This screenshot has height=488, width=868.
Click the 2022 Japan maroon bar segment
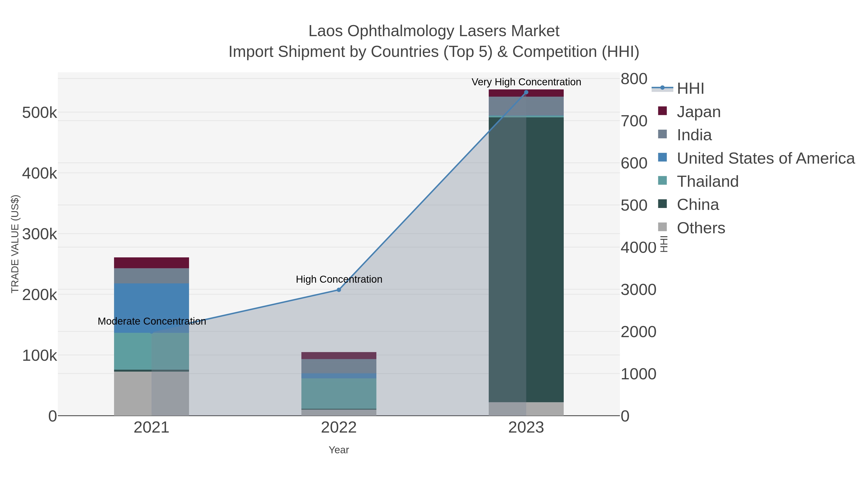[339, 356]
